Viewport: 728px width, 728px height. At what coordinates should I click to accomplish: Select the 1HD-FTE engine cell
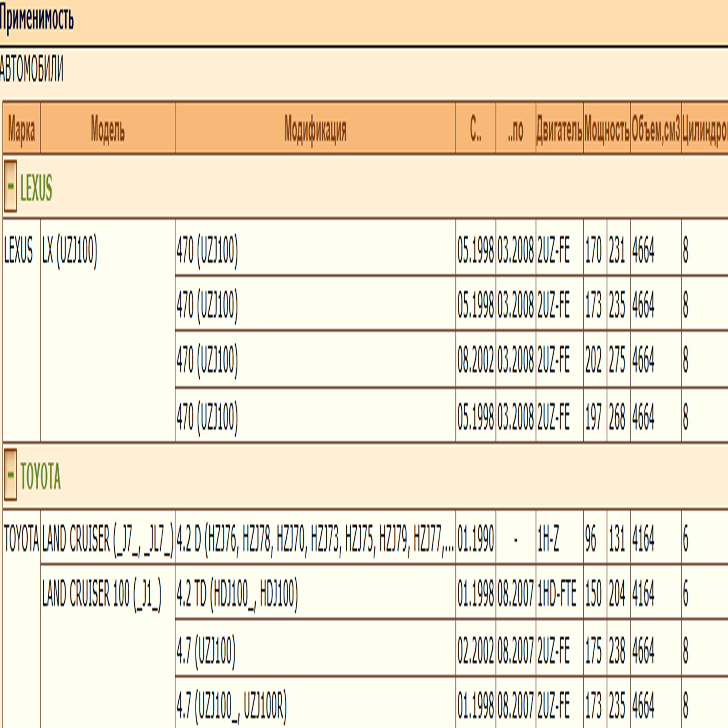click(x=556, y=593)
